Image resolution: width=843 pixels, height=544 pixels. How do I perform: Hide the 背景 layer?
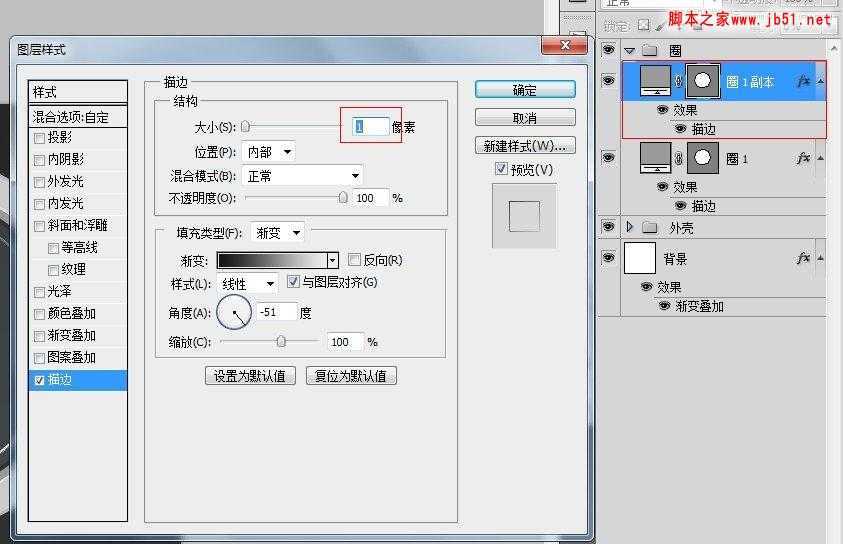point(608,258)
